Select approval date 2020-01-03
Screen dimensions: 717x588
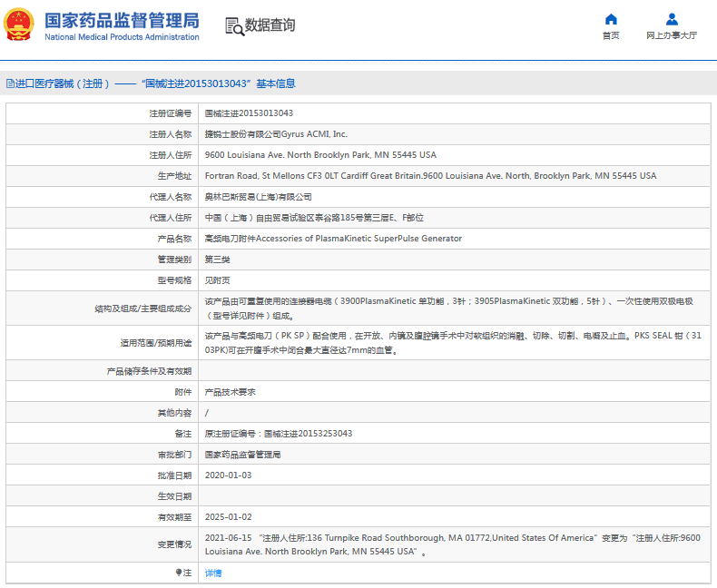(228, 475)
